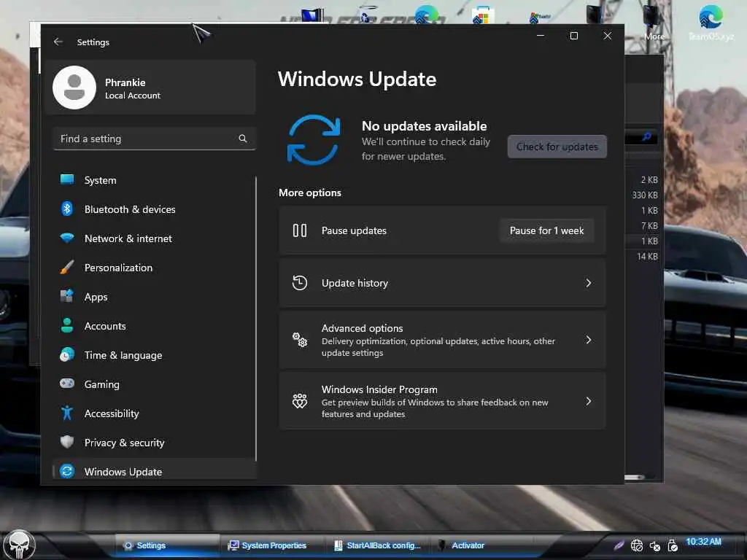The height and width of the screenshot is (560, 747).
Task: Click Check for updates button
Action: (557, 147)
